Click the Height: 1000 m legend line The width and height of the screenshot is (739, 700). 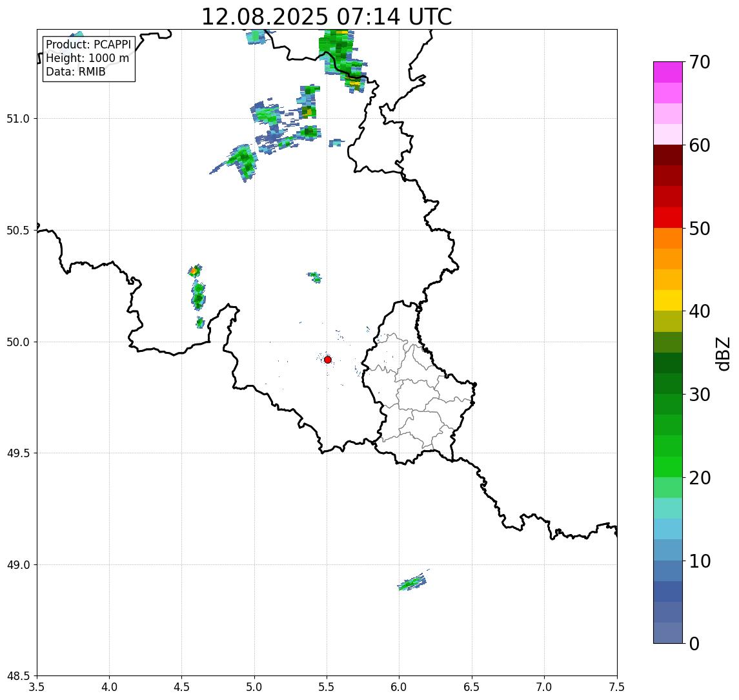(87, 58)
